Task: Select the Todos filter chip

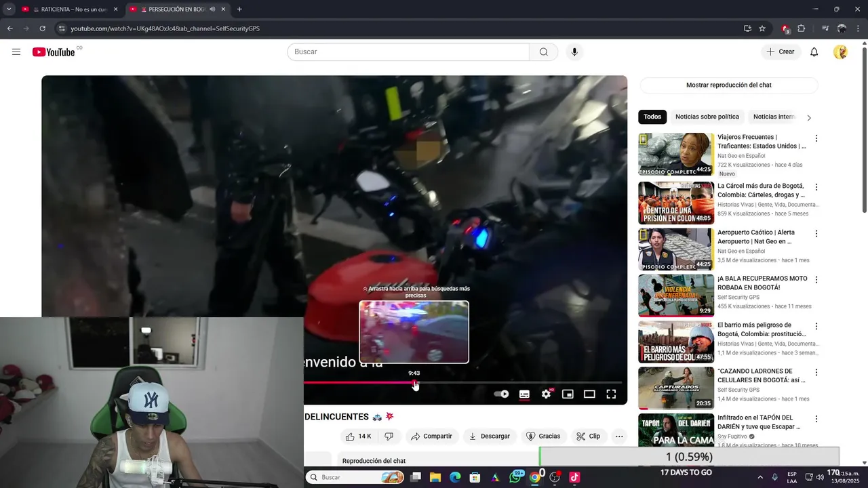Action: (652, 117)
